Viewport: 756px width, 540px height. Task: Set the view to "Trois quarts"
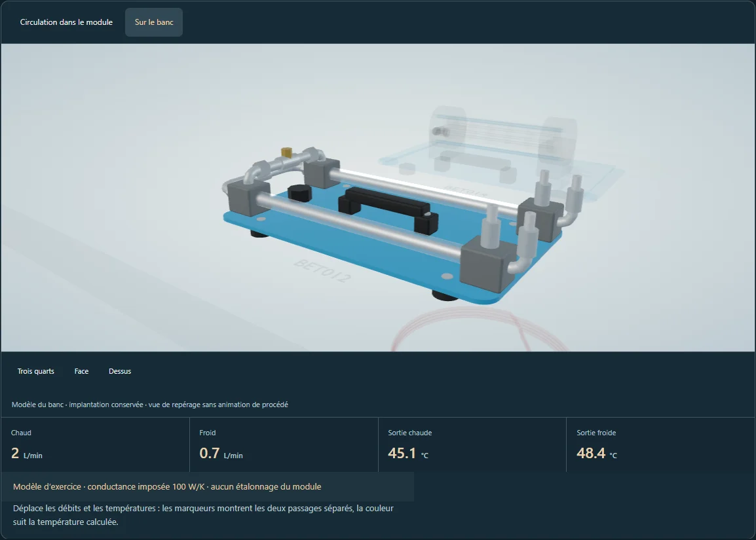(x=35, y=371)
